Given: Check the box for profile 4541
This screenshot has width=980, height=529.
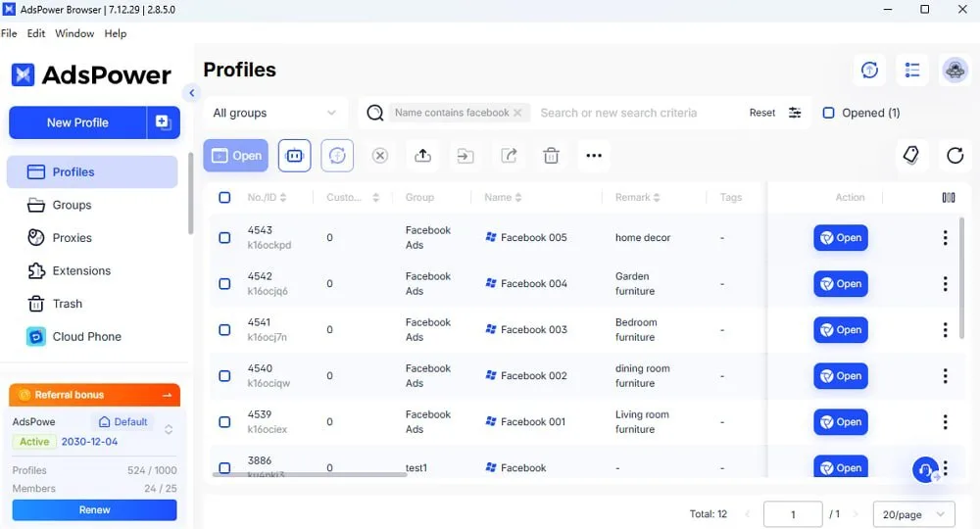Looking at the screenshot, I should pos(225,330).
